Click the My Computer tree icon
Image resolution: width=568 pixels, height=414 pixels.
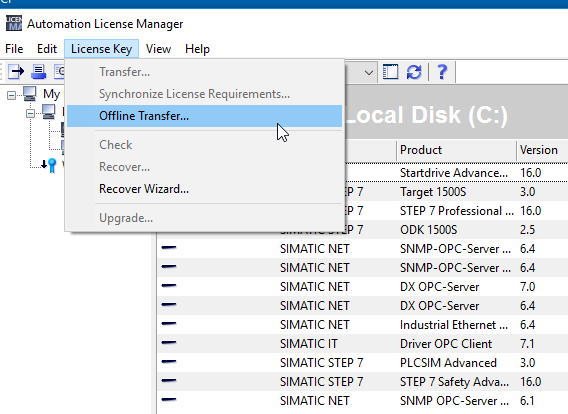click(x=30, y=94)
